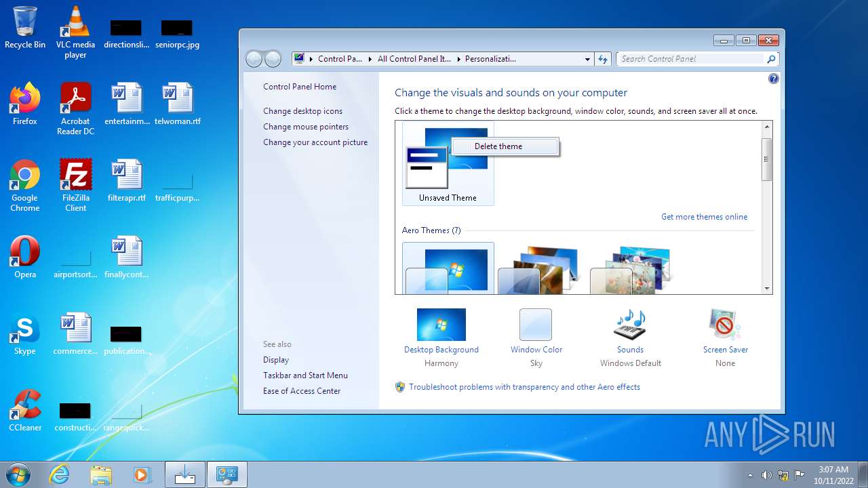Screen dimensions: 868x488
Task: Click Forward navigation arrow in Control Panel
Action: pos(273,59)
